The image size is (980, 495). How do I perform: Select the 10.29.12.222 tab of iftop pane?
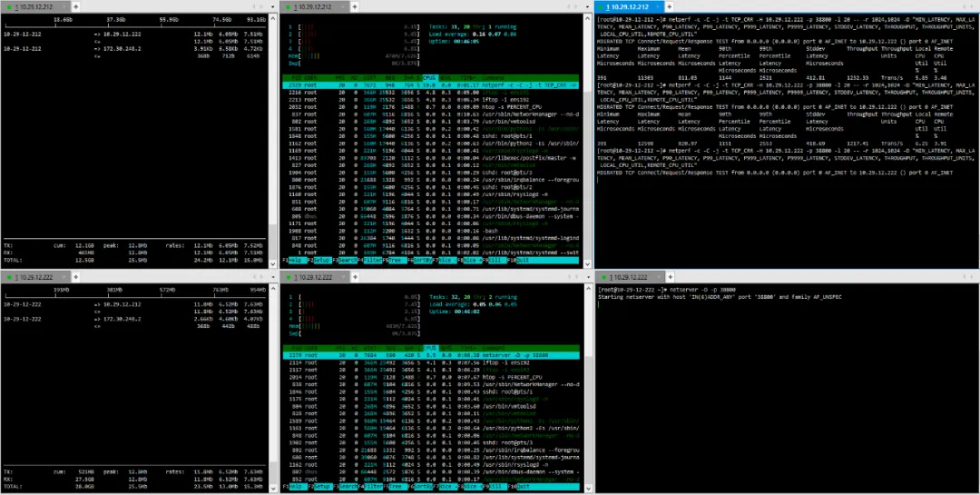click(35, 277)
